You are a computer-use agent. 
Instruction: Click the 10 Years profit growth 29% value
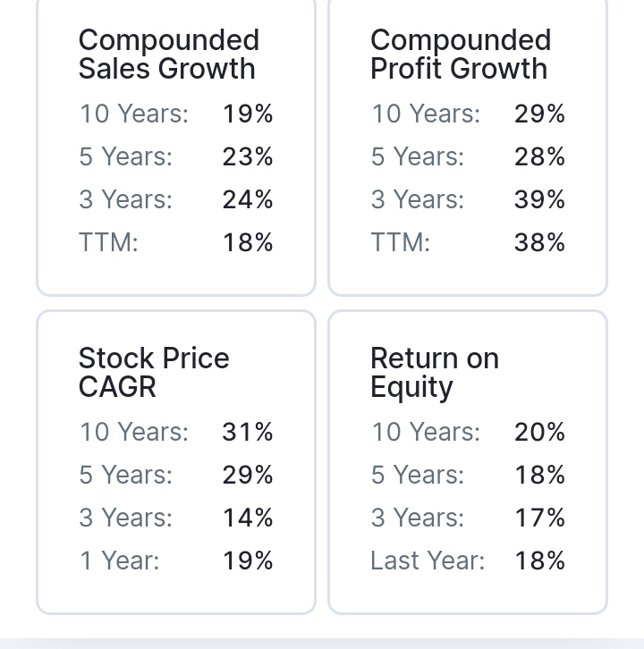[539, 114]
